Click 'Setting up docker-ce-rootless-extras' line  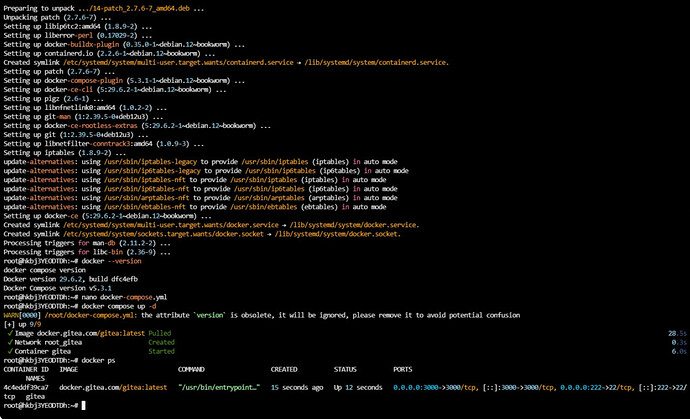coord(137,126)
